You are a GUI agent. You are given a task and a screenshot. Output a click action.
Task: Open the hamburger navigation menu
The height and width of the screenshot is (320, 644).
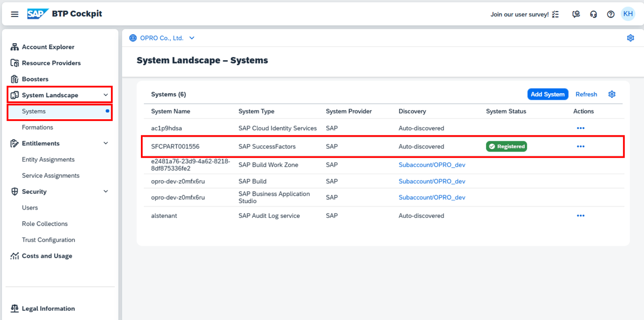pyautogui.click(x=14, y=14)
